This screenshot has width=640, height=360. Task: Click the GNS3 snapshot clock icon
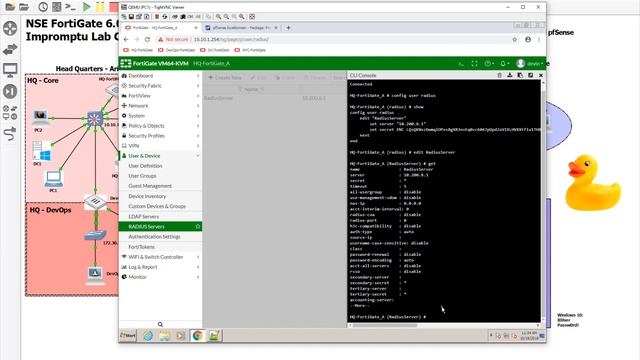[43, 7]
